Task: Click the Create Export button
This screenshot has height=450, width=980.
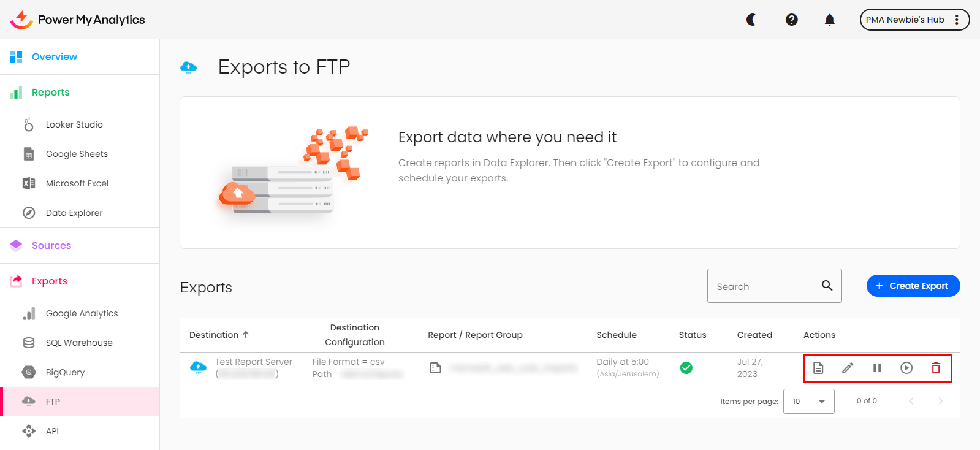Action: coord(913,286)
